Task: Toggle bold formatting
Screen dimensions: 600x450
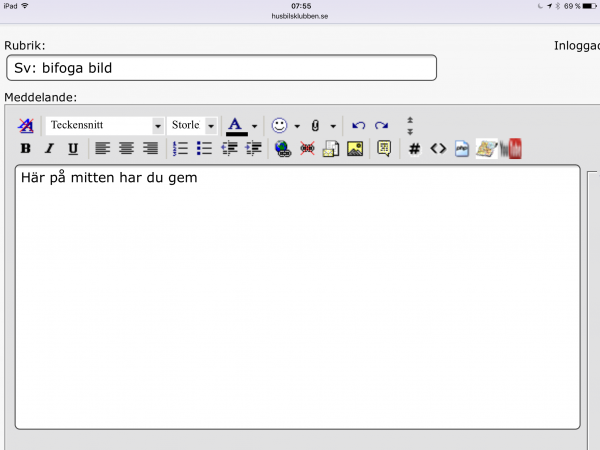Action: [x=26, y=149]
